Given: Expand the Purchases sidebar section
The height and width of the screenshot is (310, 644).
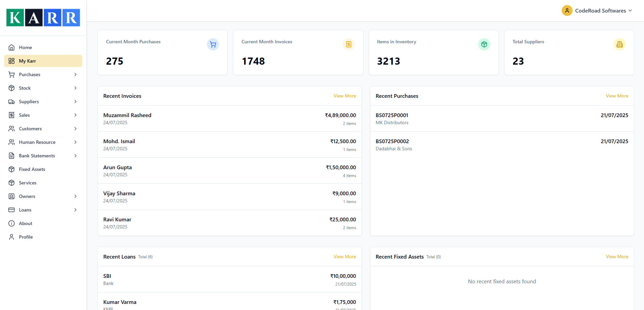Looking at the screenshot, I should [75, 74].
